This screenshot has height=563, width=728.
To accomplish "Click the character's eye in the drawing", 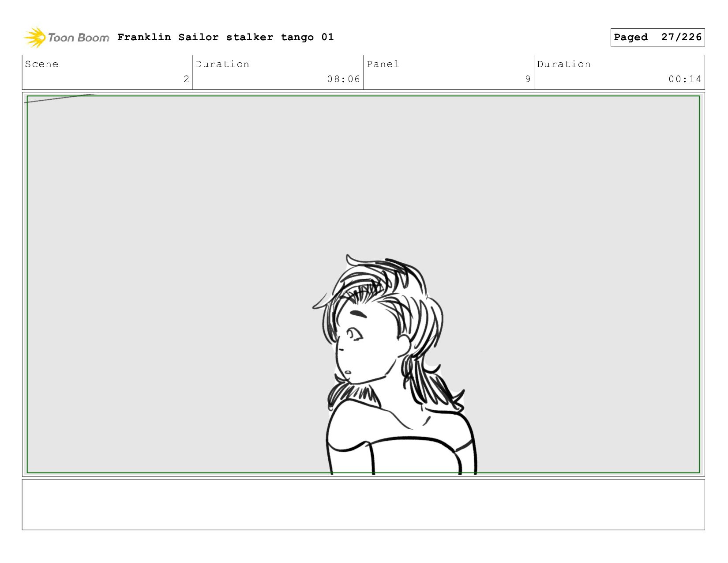I will [354, 334].
